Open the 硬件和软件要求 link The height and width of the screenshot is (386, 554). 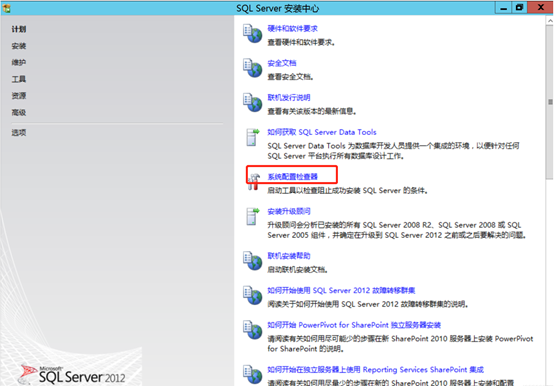pyautogui.click(x=292, y=29)
